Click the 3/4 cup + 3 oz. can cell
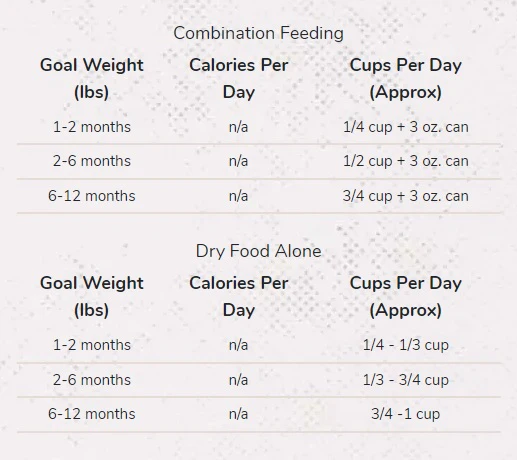The image size is (517, 460). click(406, 196)
